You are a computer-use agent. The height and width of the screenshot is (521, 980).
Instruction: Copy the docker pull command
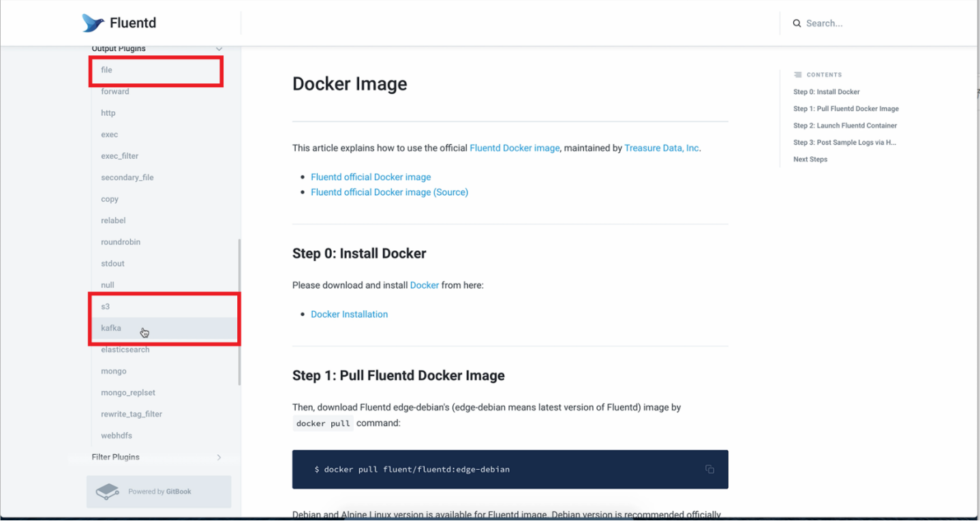coord(709,469)
